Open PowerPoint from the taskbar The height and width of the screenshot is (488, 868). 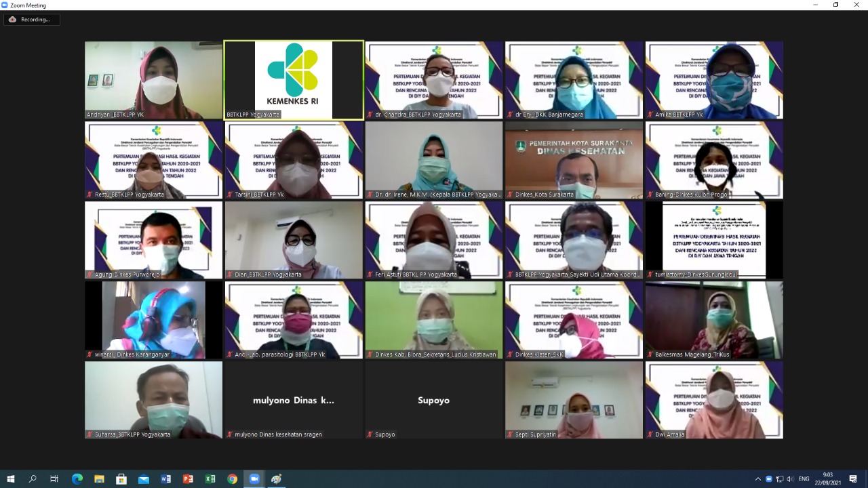click(x=188, y=479)
